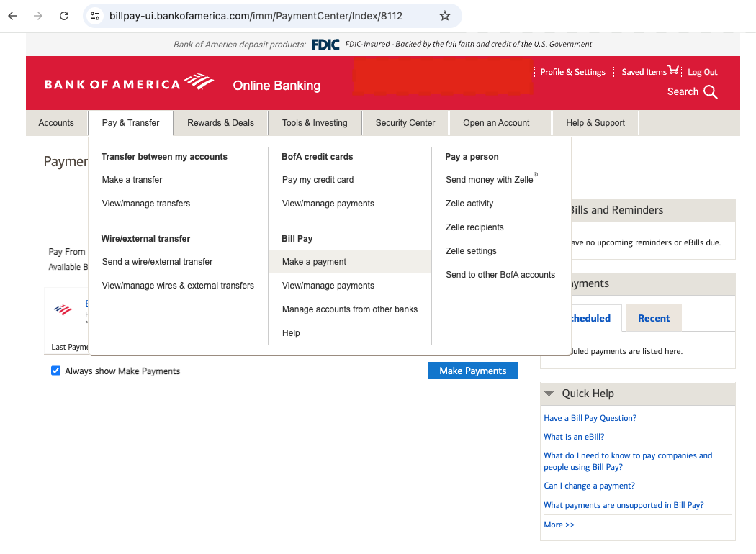Switch to the Recent payments tab
This screenshot has height=554, width=756.
pos(653,317)
